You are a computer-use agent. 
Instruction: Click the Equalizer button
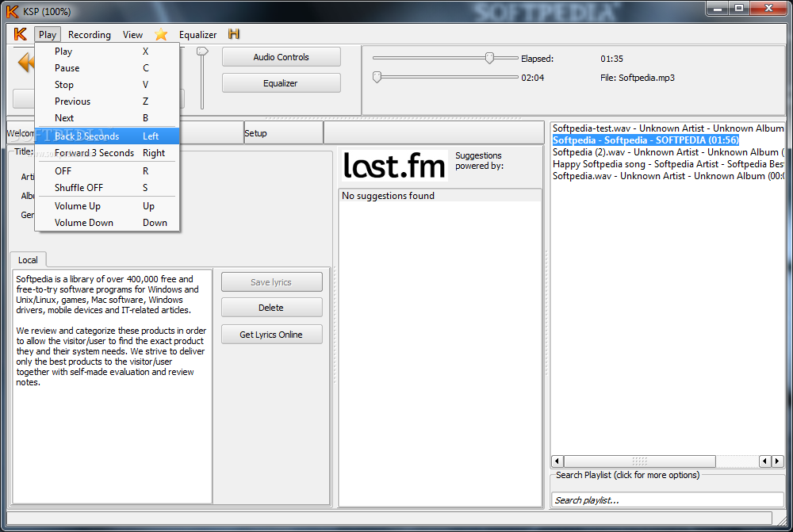point(282,83)
